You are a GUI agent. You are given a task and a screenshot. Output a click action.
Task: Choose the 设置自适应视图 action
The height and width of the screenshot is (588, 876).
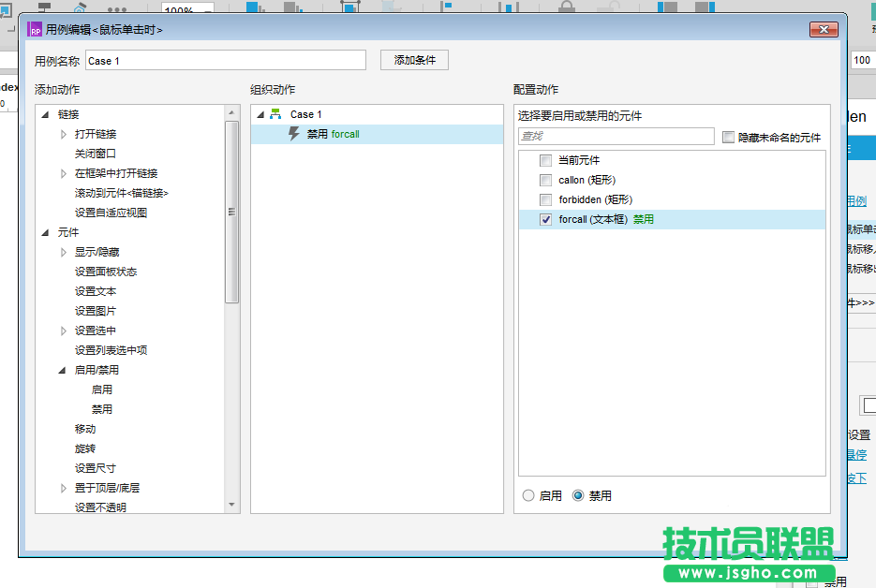click(x=111, y=213)
